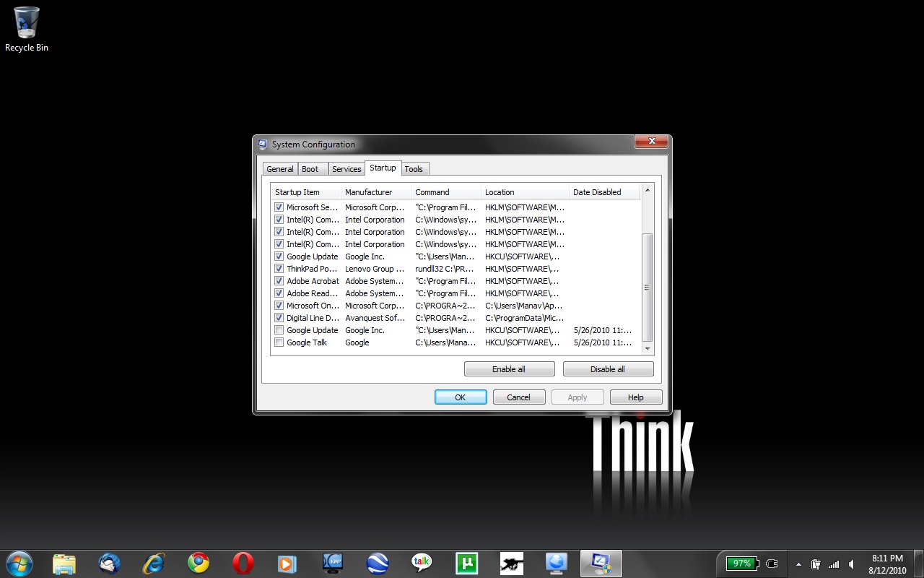Open the Windows Start orb

coord(19,563)
